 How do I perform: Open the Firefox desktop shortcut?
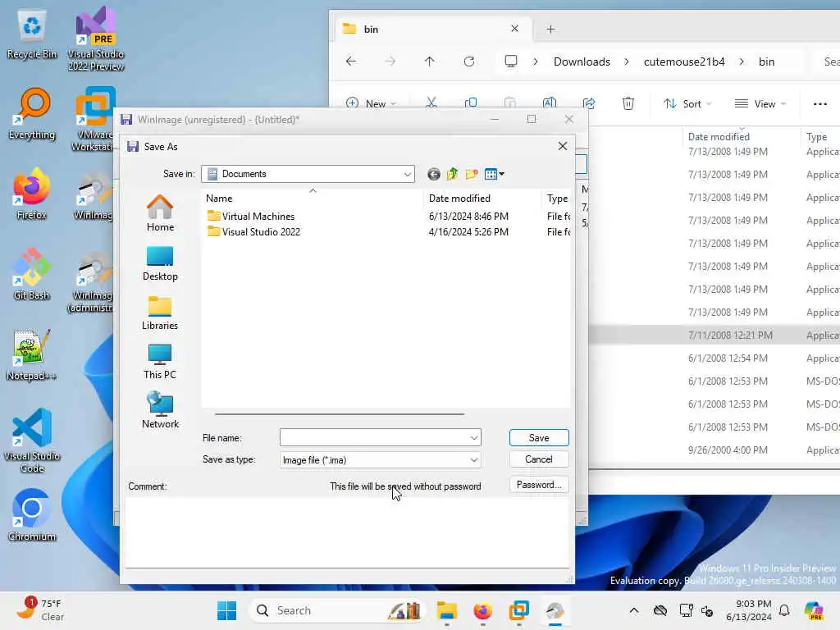point(32,194)
